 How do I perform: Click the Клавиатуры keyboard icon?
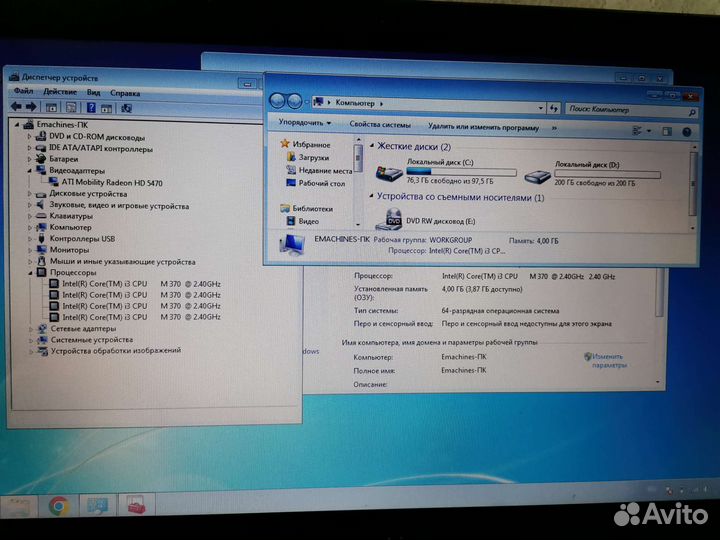(41, 216)
